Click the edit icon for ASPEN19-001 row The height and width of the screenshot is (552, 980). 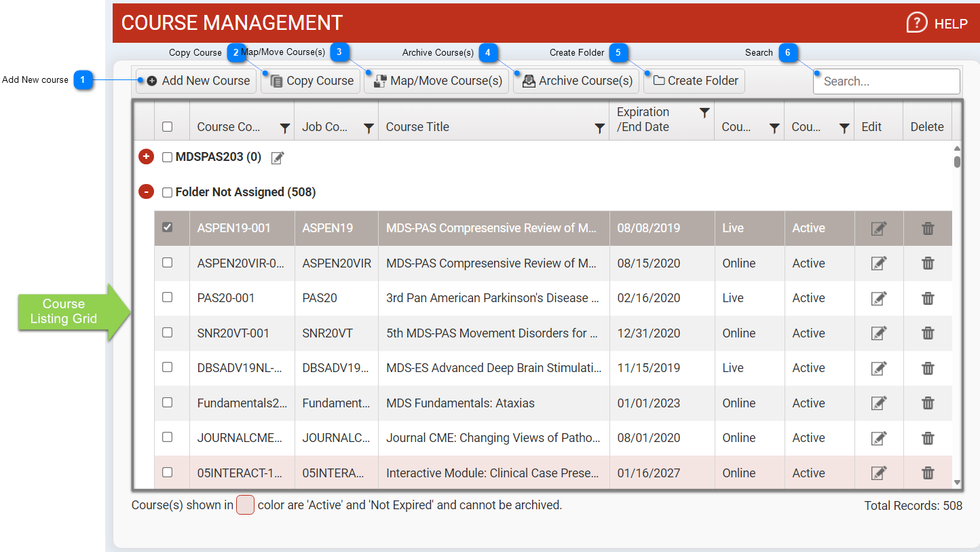tap(879, 229)
